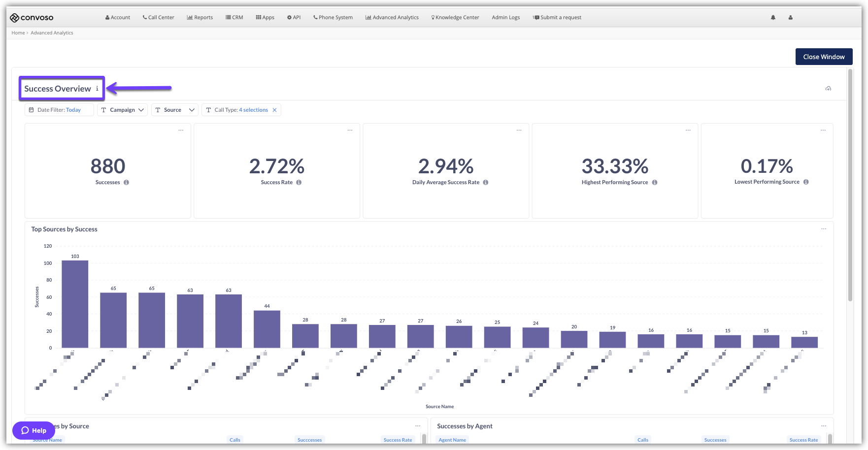Click the notifications bell icon
868x450 pixels.
(773, 17)
